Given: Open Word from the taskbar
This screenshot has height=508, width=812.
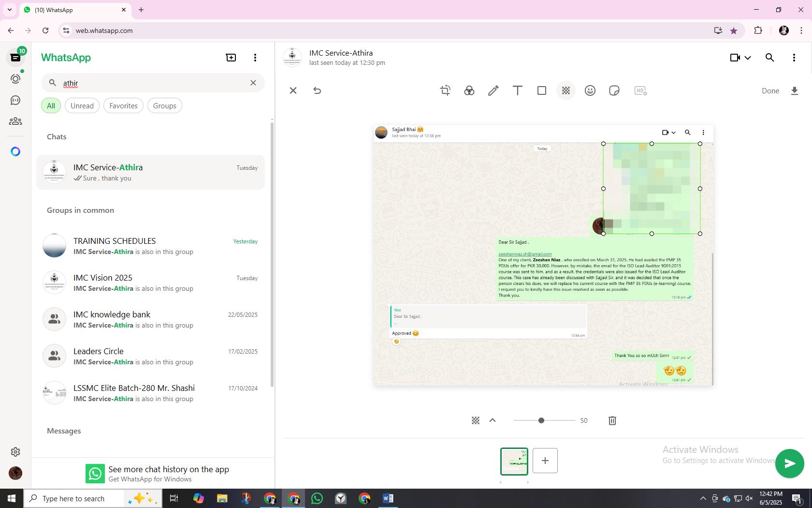Looking at the screenshot, I should [x=388, y=498].
